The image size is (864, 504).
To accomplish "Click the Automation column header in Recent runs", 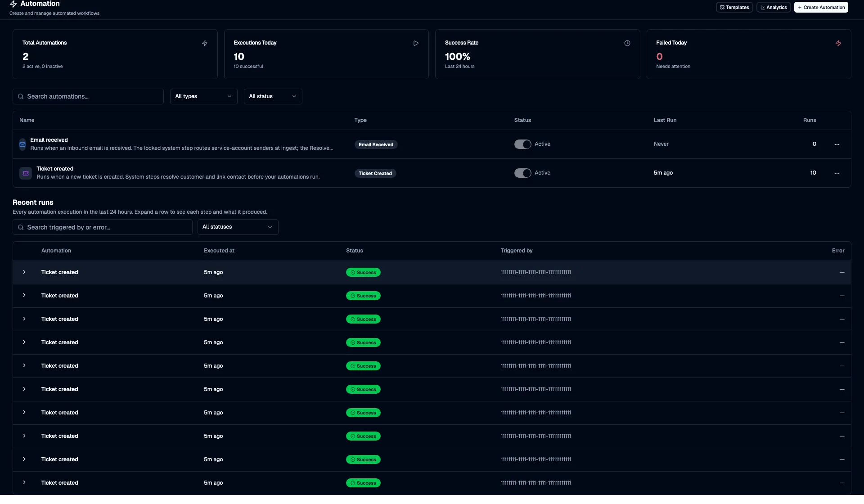I will click(56, 251).
